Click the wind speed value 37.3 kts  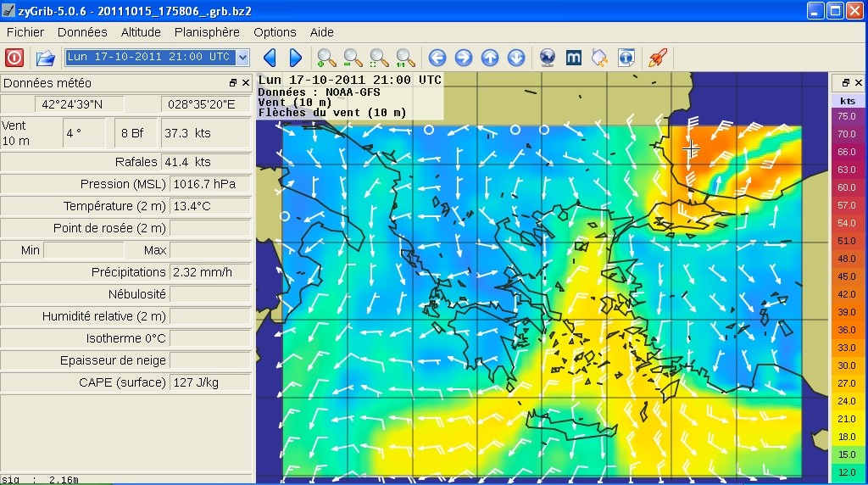[x=206, y=133]
